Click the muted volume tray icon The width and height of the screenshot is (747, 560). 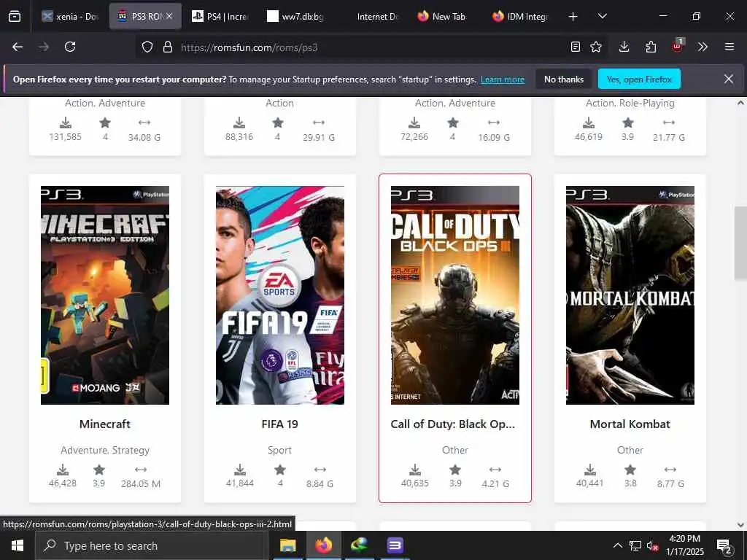coord(652,545)
